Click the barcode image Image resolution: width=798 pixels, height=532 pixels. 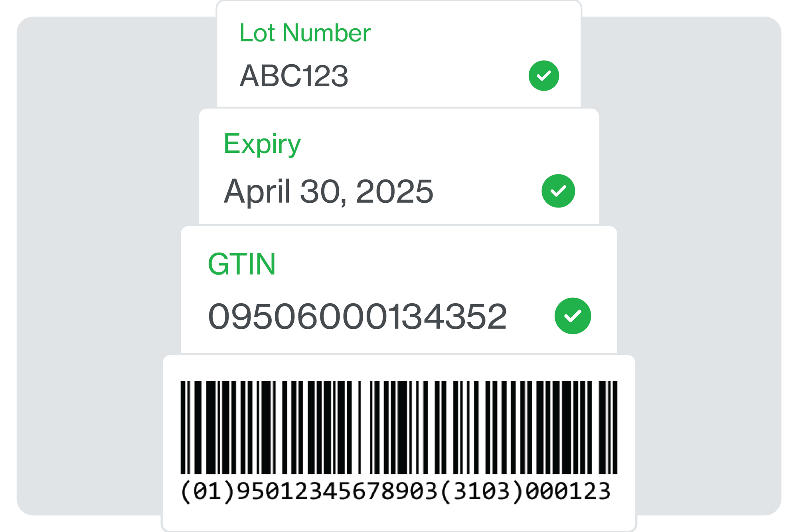pos(399,427)
